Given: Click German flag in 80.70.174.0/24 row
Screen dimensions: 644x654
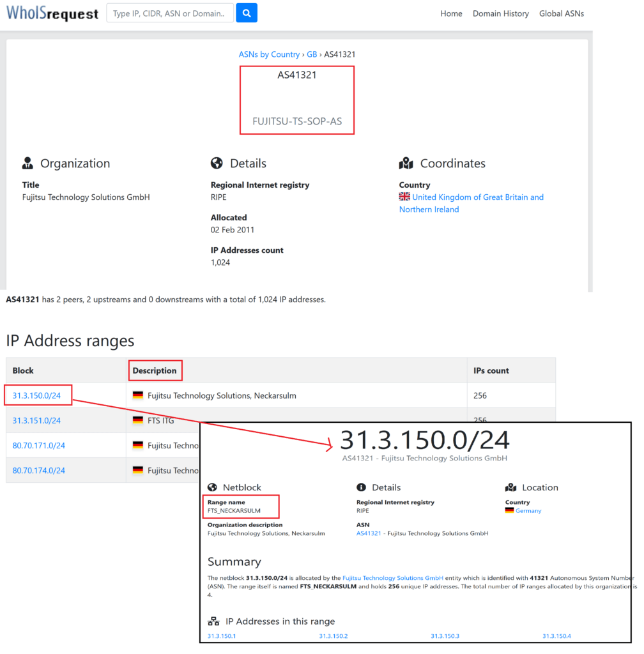Looking at the screenshot, I should click(137, 470).
